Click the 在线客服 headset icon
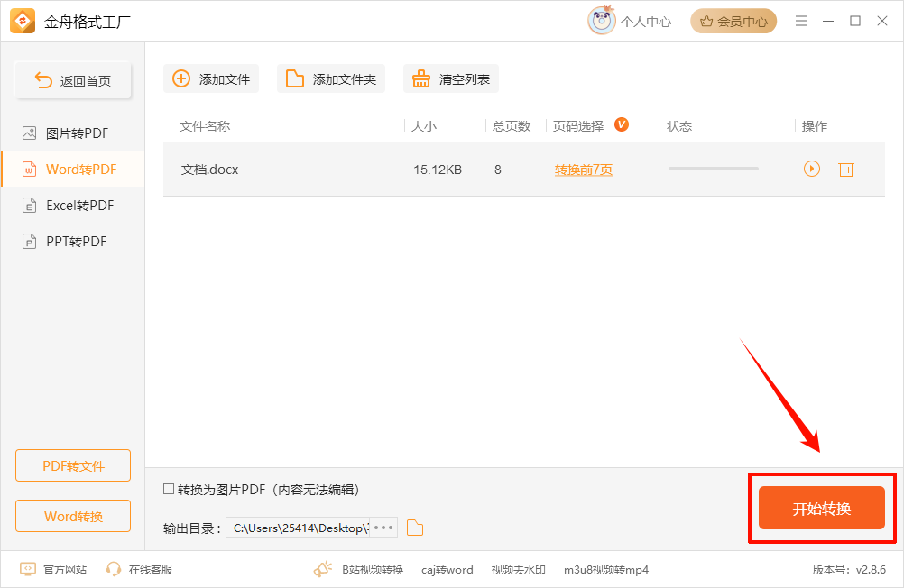The height and width of the screenshot is (588, 904). point(114,569)
